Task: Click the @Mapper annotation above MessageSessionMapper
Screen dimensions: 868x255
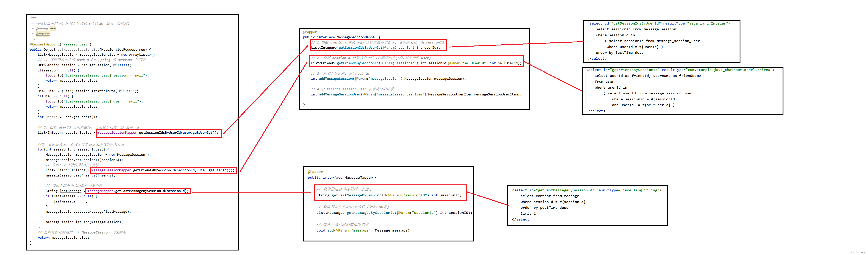Action: click(x=310, y=32)
